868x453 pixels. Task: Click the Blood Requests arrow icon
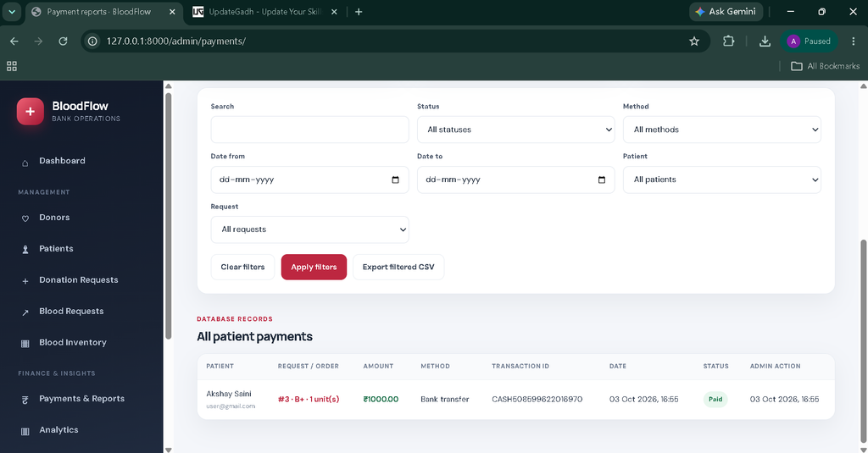[x=25, y=312]
